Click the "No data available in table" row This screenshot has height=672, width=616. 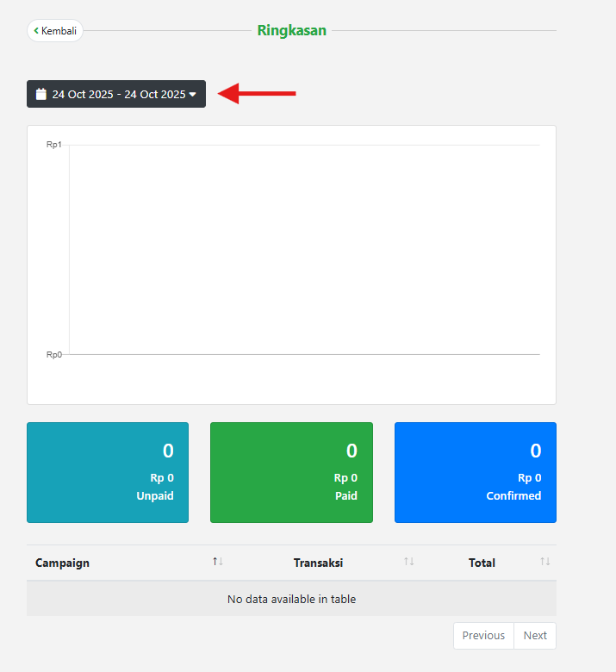[291, 599]
